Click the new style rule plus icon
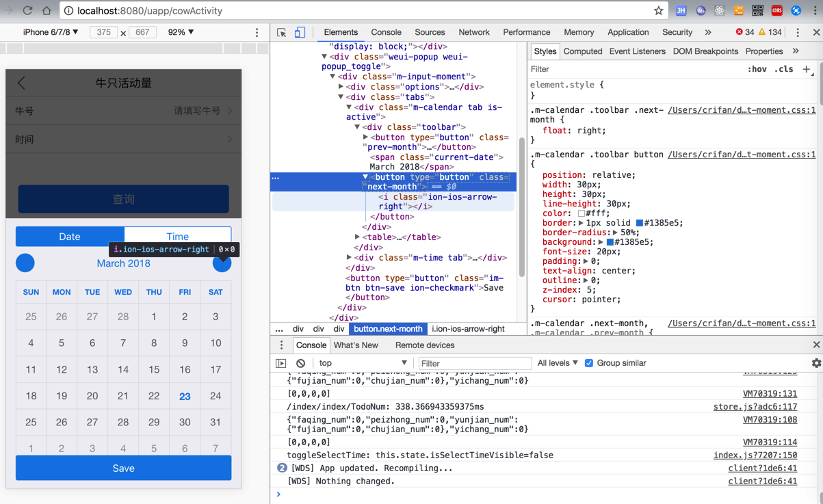This screenshot has height=504, width=823. coord(806,69)
